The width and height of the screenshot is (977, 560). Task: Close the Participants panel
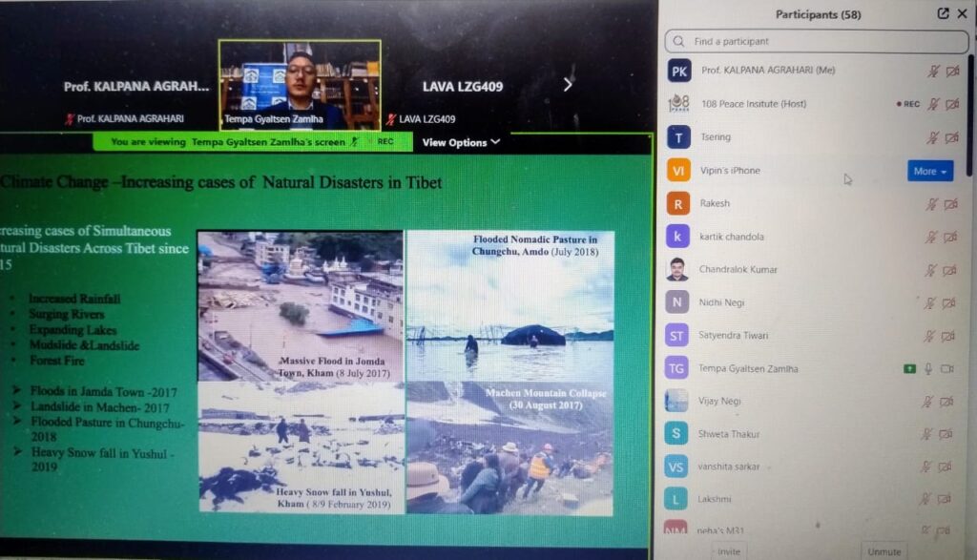[x=964, y=13]
